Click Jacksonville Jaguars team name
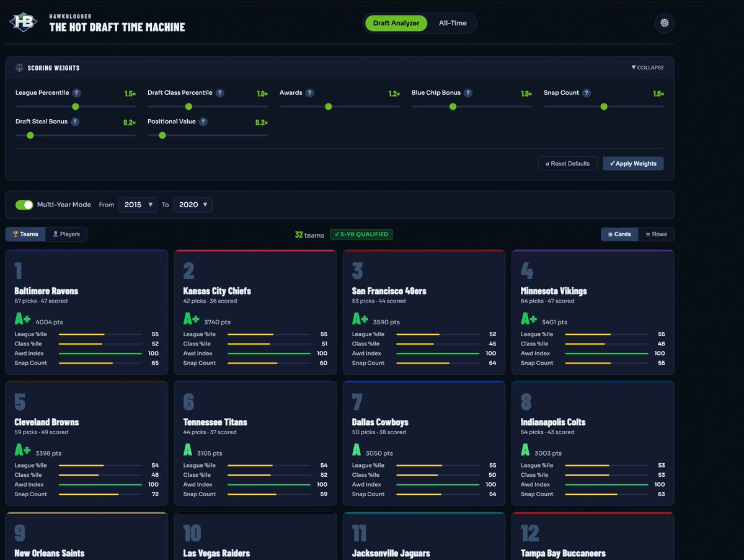The image size is (744, 560). (x=391, y=553)
